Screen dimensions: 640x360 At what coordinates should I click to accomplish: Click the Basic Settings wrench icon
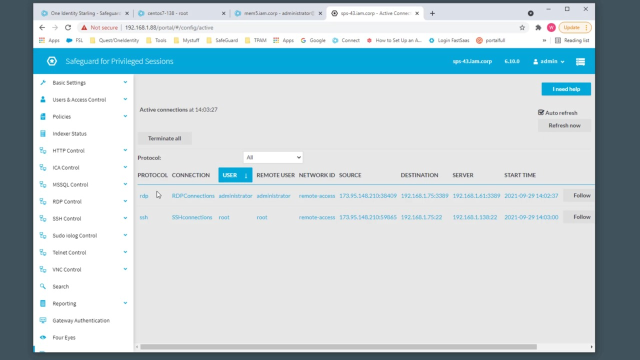click(x=43, y=82)
